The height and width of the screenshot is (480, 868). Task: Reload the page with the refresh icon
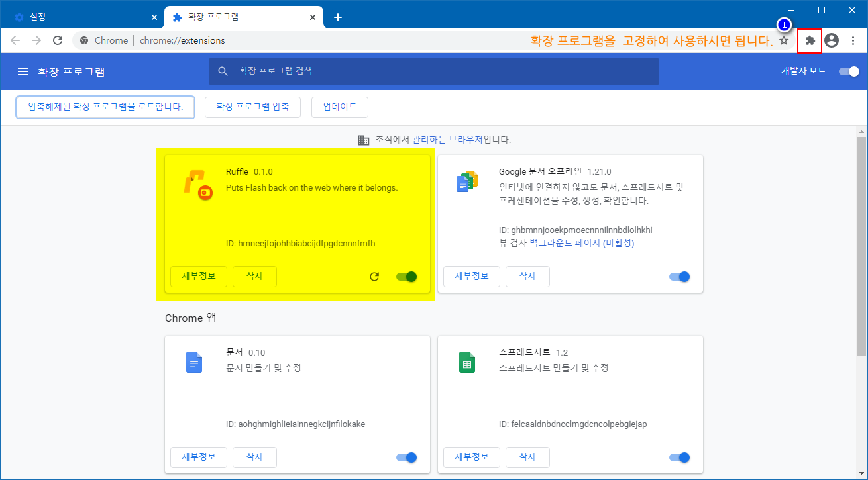[58, 40]
